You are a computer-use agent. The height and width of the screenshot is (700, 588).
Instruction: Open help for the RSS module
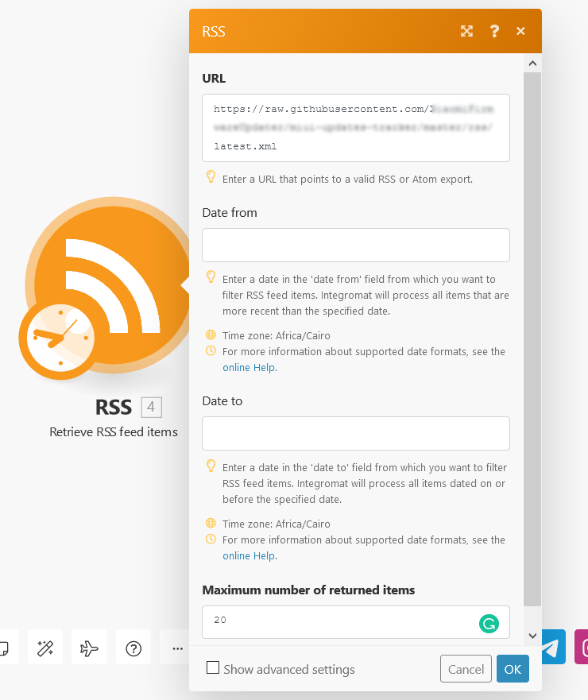494,31
